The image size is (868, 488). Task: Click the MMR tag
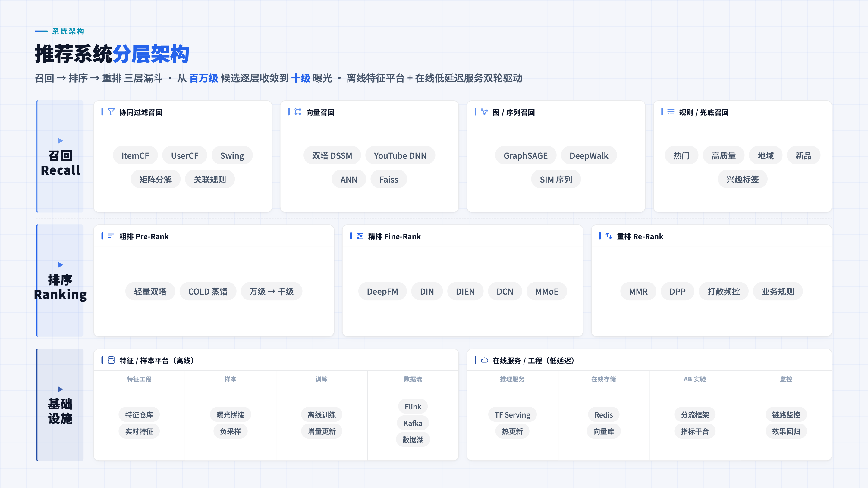639,291
